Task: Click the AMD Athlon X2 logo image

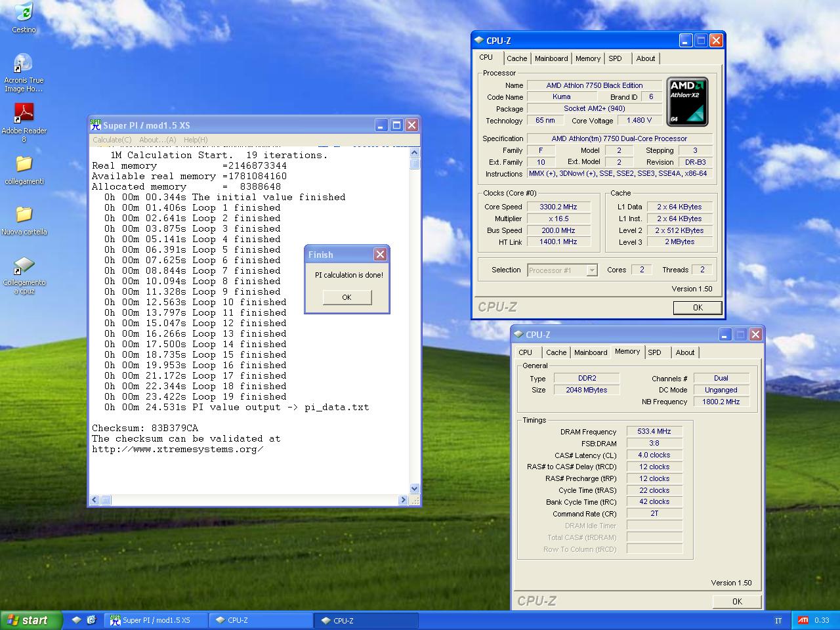Action: (687, 102)
